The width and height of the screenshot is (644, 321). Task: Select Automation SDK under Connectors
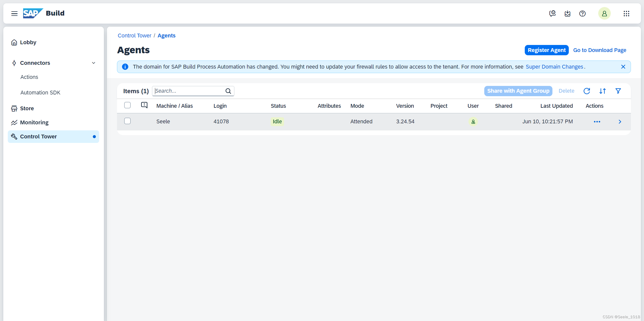[x=40, y=92]
